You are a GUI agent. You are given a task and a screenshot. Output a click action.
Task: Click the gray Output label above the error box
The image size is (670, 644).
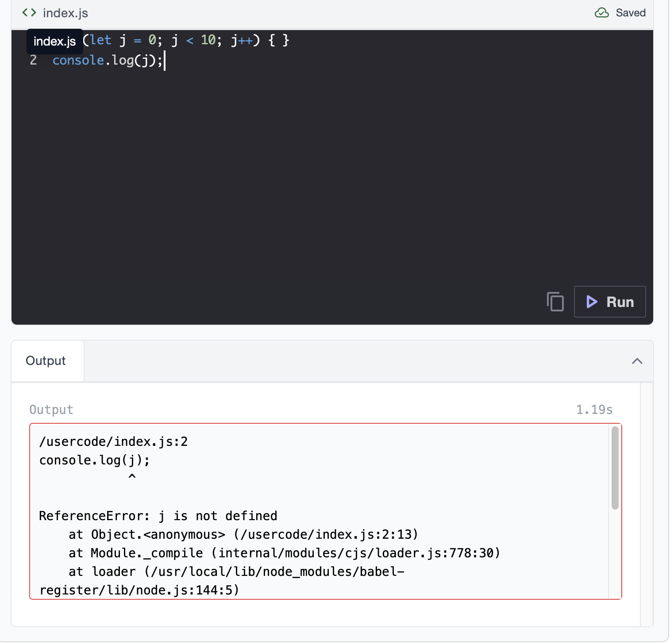coord(51,410)
